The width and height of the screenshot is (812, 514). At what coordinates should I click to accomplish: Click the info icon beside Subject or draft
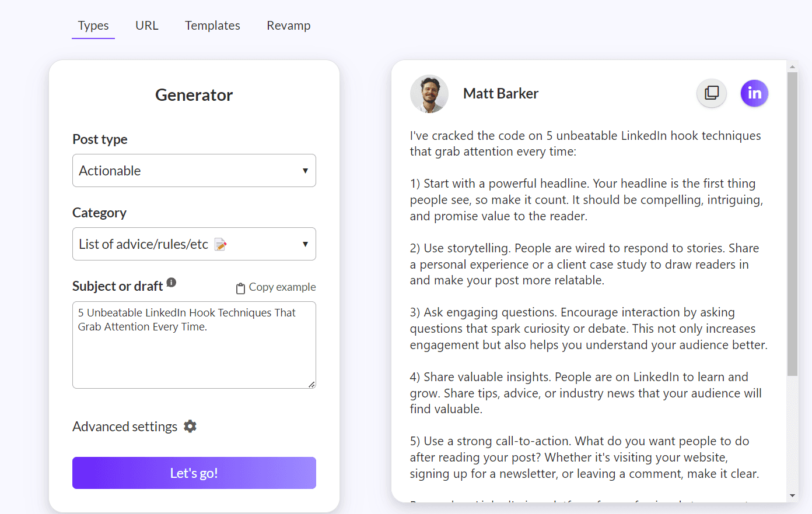click(171, 282)
